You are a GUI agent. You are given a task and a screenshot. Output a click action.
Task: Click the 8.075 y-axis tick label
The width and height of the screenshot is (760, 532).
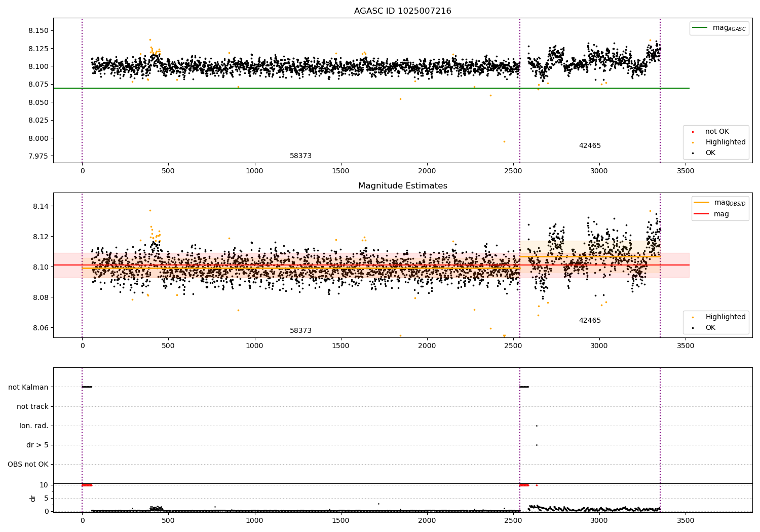pyautogui.click(x=39, y=84)
